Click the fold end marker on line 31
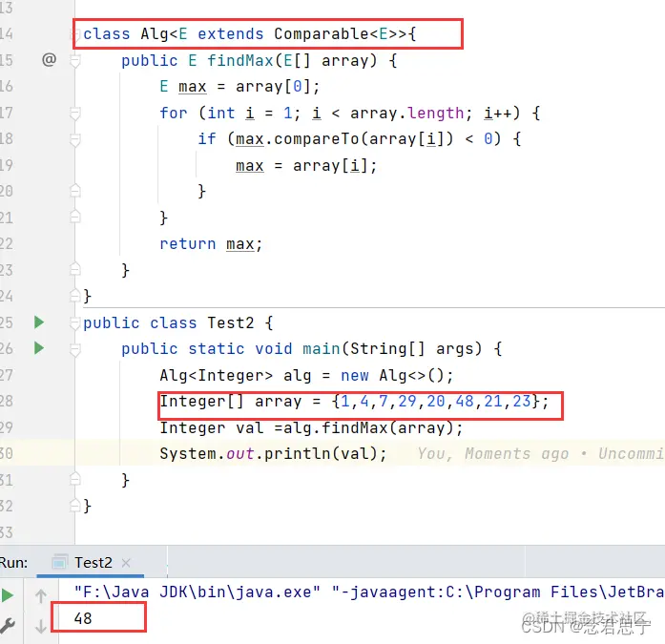The width and height of the screenshot is (665, 644). point(75,480)
